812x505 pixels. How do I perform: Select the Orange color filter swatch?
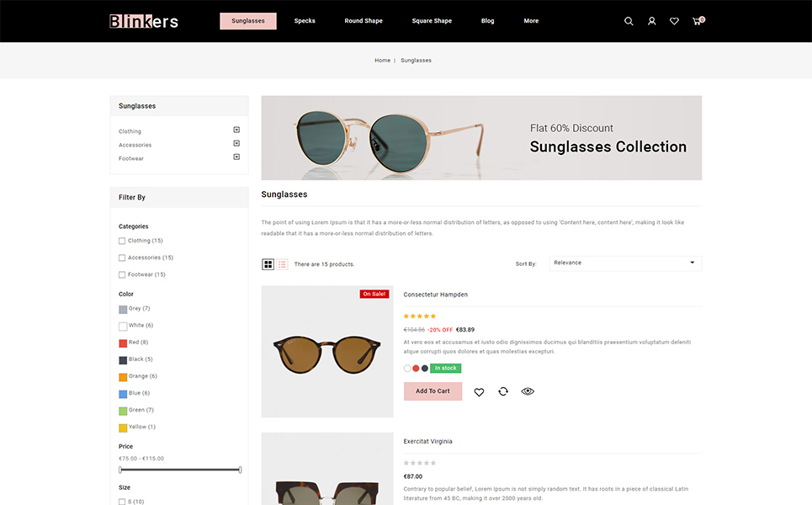pos(123,377)
